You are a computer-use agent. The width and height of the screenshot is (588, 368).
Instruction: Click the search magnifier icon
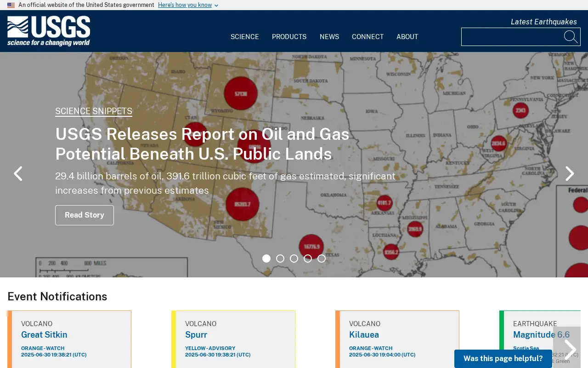(571, 37)
